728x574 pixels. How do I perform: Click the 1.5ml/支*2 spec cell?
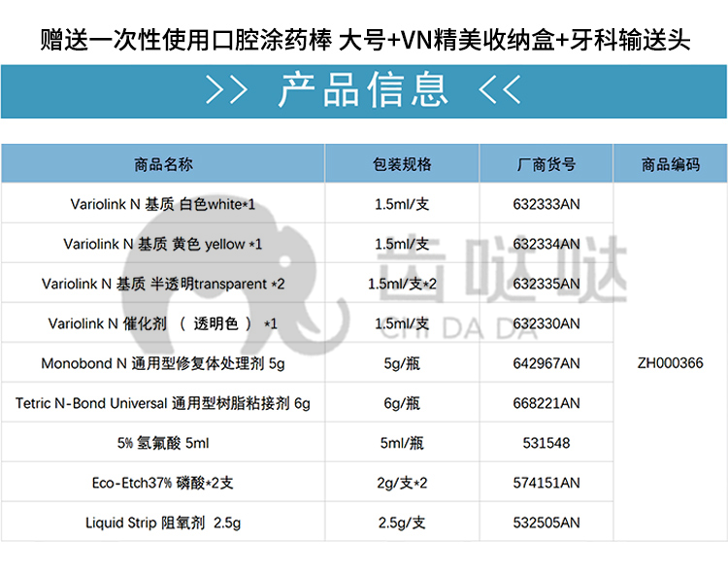click(x=402, y=284)
